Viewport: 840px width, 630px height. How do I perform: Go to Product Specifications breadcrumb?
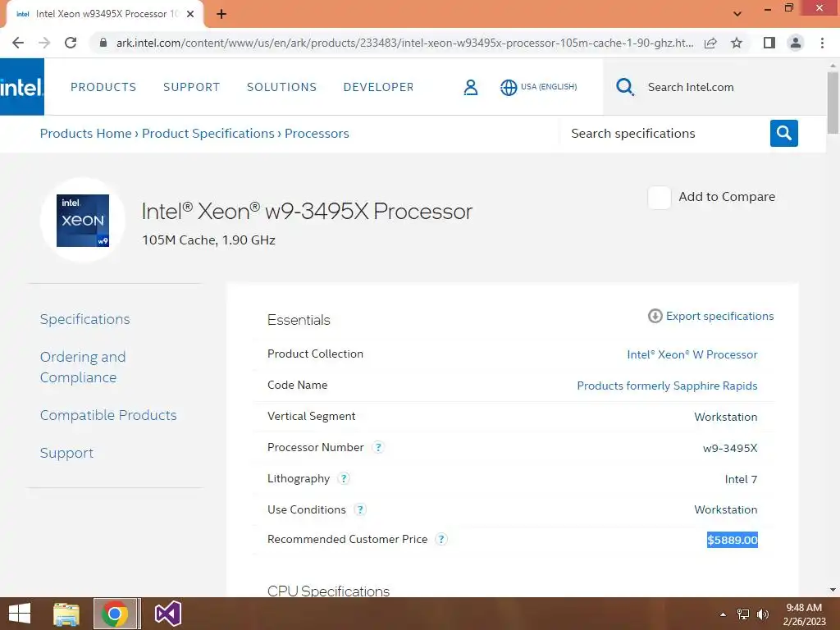coord(208,134)
